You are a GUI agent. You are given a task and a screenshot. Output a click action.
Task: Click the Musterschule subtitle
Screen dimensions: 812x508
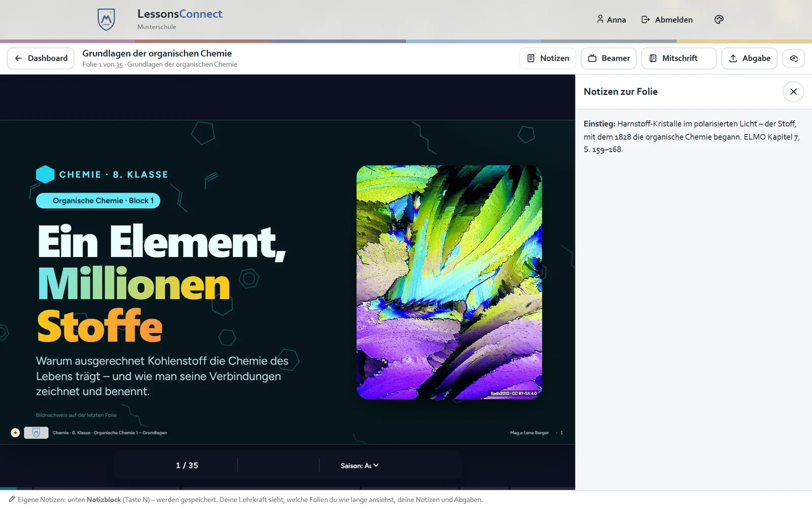coord(157,27)
